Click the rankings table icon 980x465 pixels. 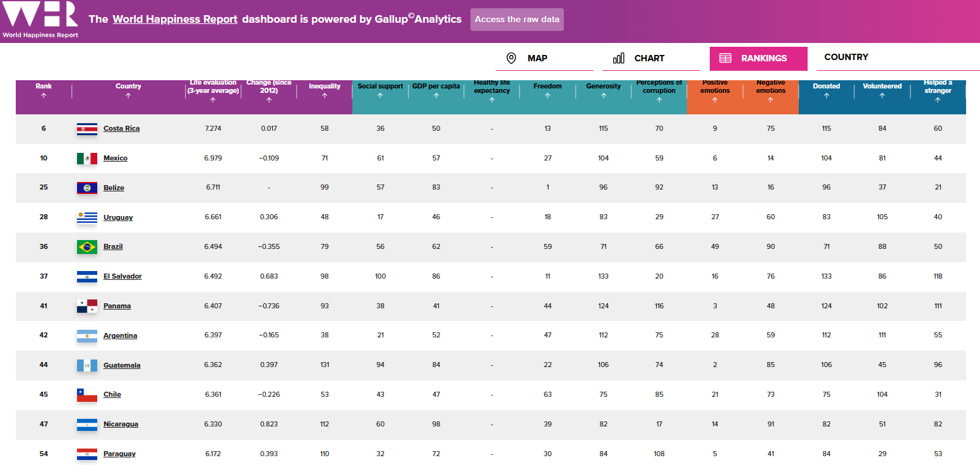[x=726, y=59]
